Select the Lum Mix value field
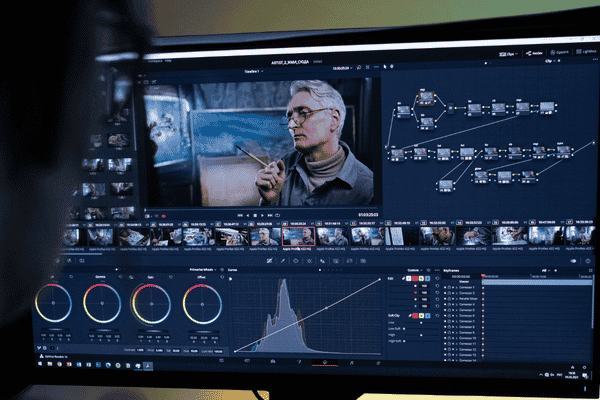This screenshot has width=600, height=400. (x=218, y=351)
